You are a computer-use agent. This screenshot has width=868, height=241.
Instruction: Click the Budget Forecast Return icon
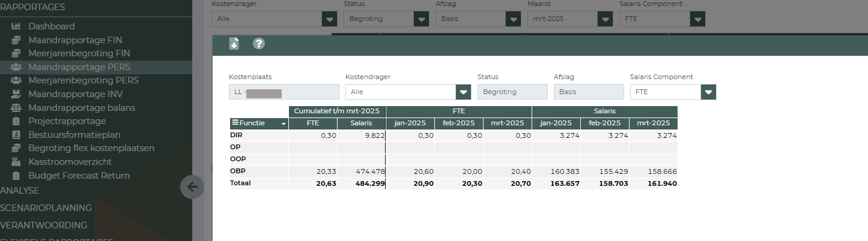tap(16, 176)
